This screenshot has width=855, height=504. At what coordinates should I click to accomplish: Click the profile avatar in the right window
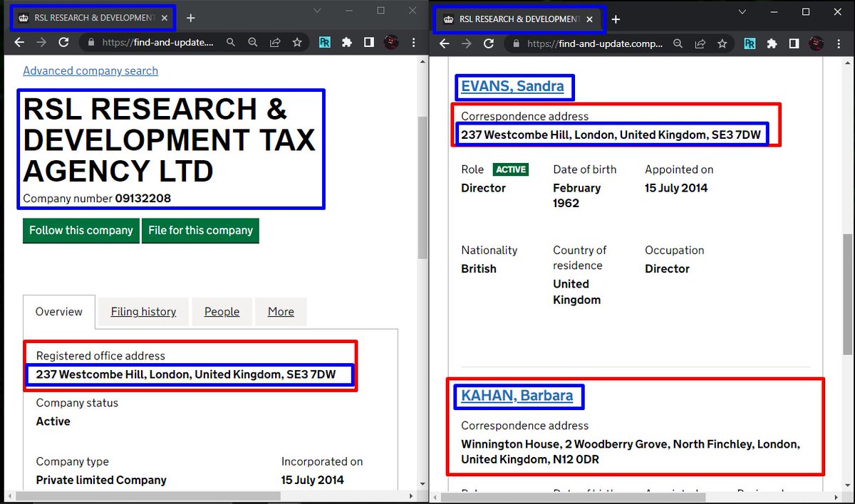pos(817,43)
